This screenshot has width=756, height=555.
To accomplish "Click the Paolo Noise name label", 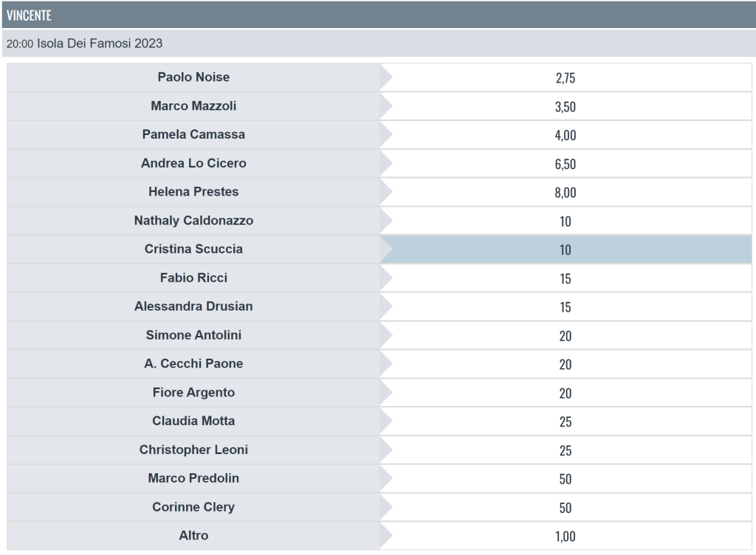I will click(x=193, y=77).
